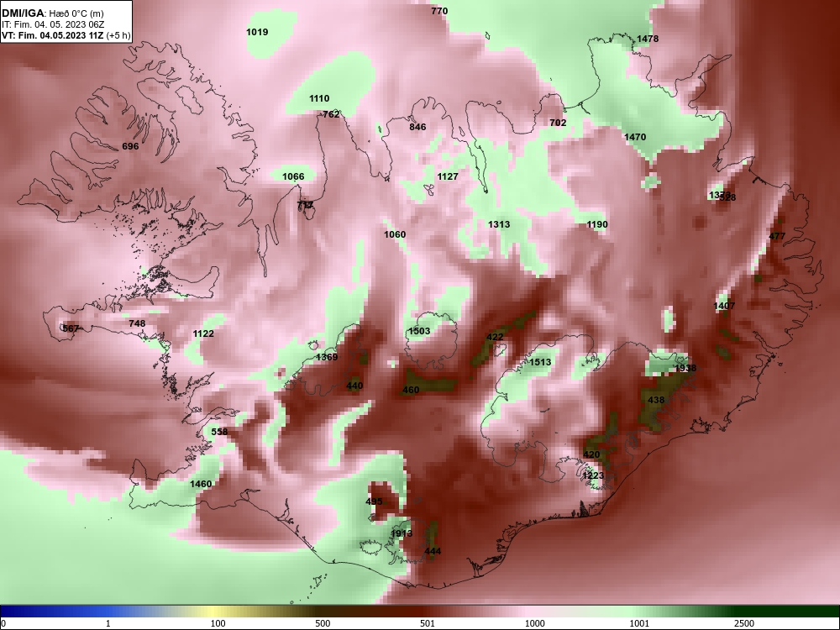Click the 460 map label

tap(411, 390)
